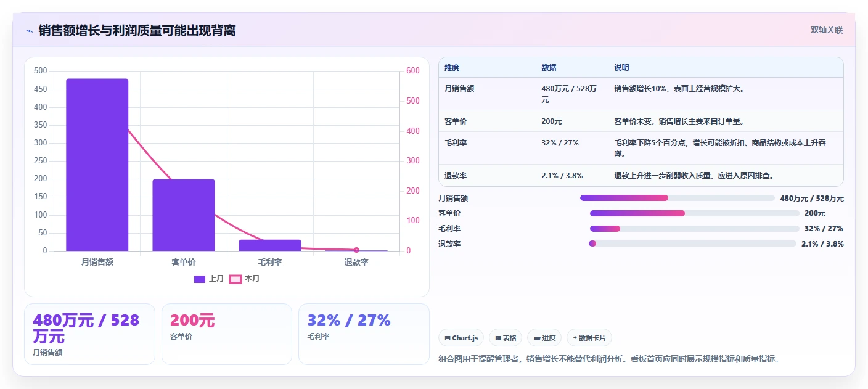Open the 480万元 / 528万元 data card
The image size is (868, 389).
(x=89, y=334)
